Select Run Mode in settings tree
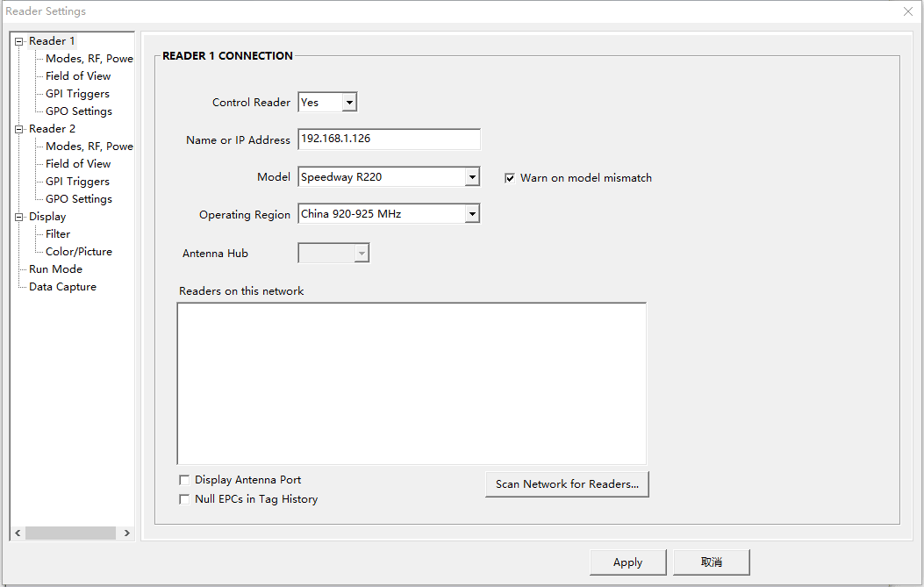The height and width of the screenshot is (587, 924). pos(55,269)
